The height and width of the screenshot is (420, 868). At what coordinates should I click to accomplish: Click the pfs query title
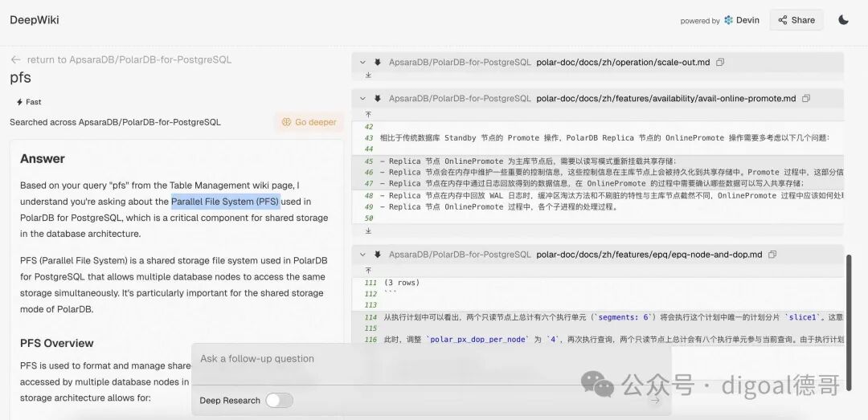pos(20,77)
